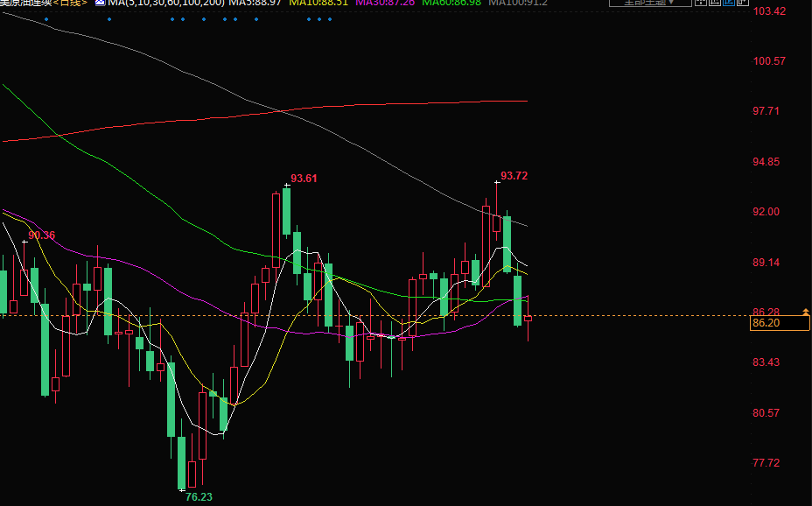
Task: Click the 美原油连续 chart title
Action: 26,3
